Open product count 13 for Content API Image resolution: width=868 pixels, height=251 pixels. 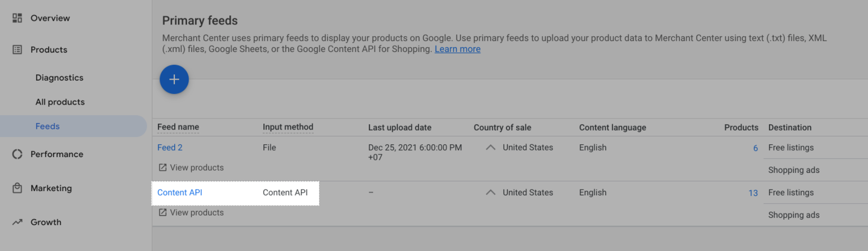(753, 193)
